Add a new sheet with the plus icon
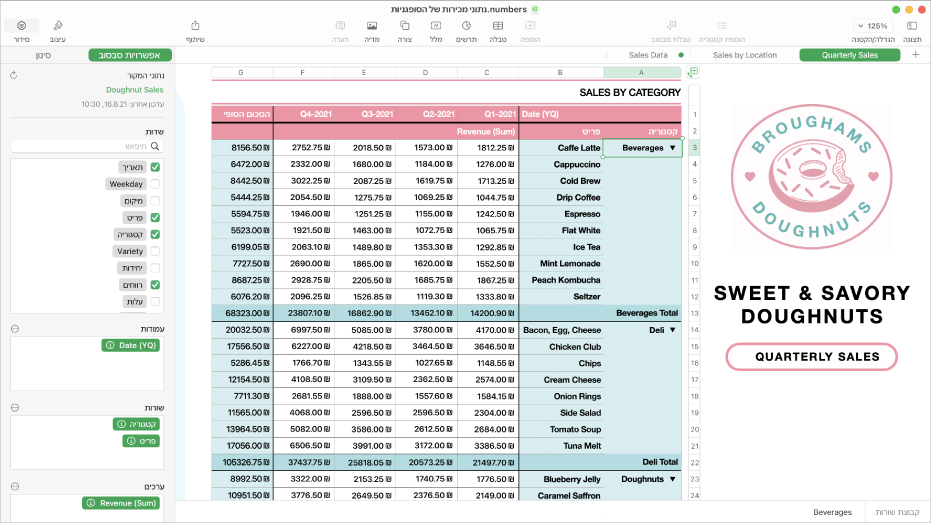 916,55
